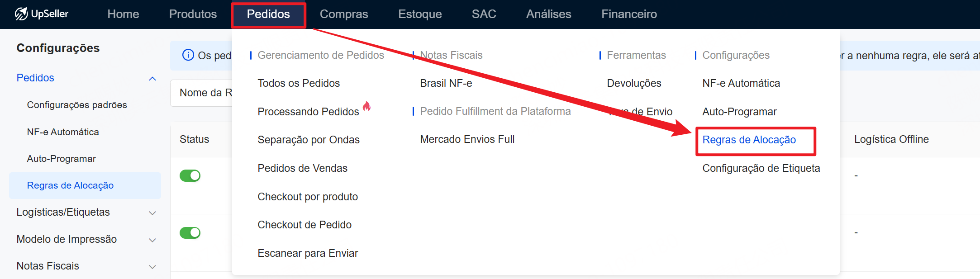Image resolution: width=980 pixels, height=279 pixels.
Task: Turn off the second rule status toggle
Action: [190, 233]
